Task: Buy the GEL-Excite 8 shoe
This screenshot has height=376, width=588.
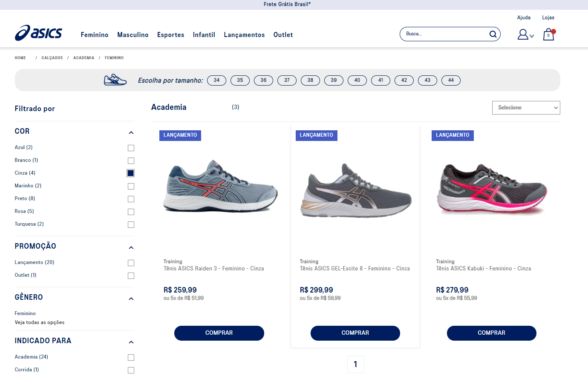Action: tap(355, 333)
